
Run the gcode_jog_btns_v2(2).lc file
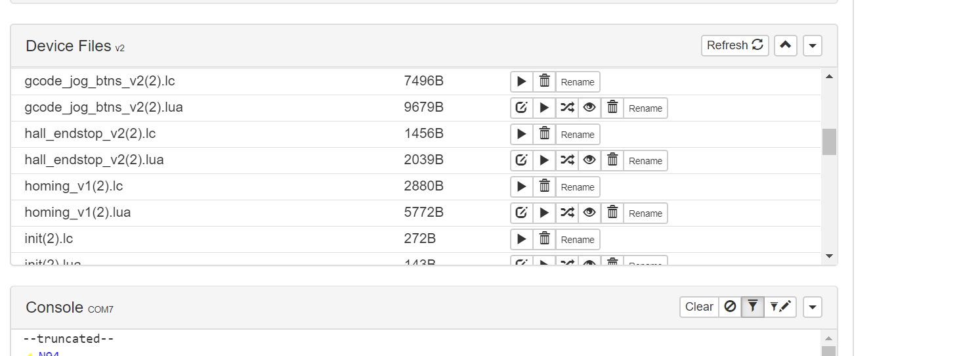tap(522, 82)
